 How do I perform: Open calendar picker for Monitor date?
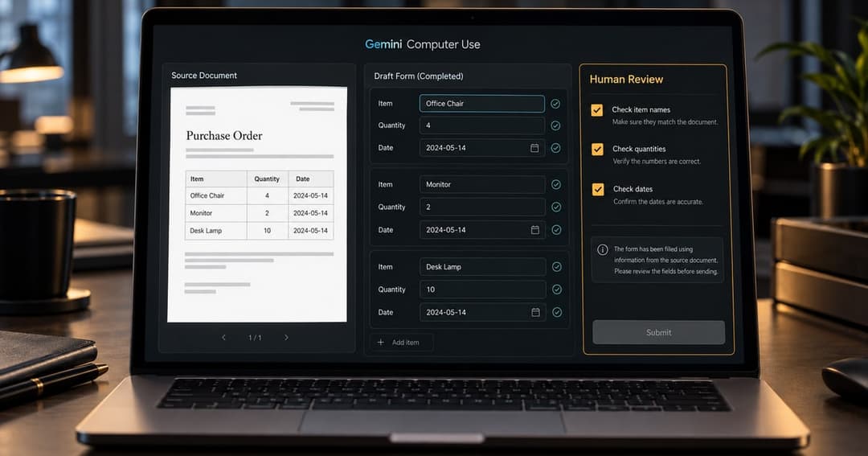pos(534,229)
